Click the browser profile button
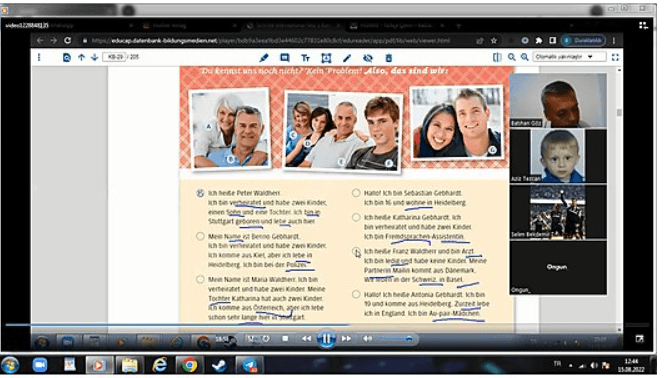The image size is (664, 378). (584, 41)
